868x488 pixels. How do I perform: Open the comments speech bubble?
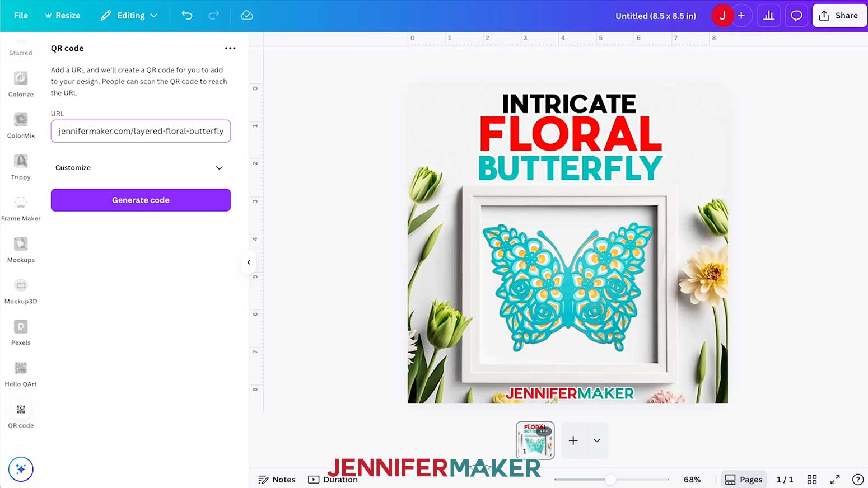pyautogui.click(x=796, y=16)
